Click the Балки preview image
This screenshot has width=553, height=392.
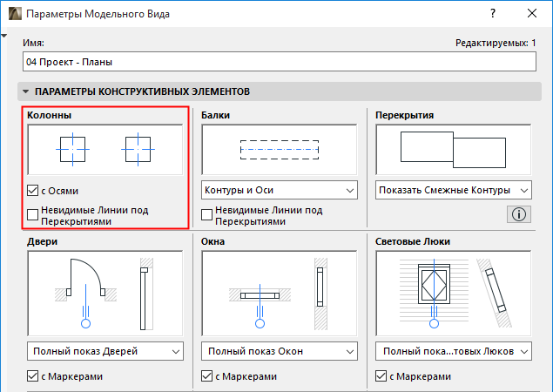pos(280,150)
